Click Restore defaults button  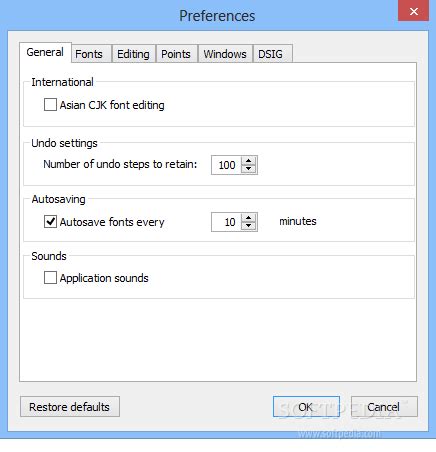70,407
